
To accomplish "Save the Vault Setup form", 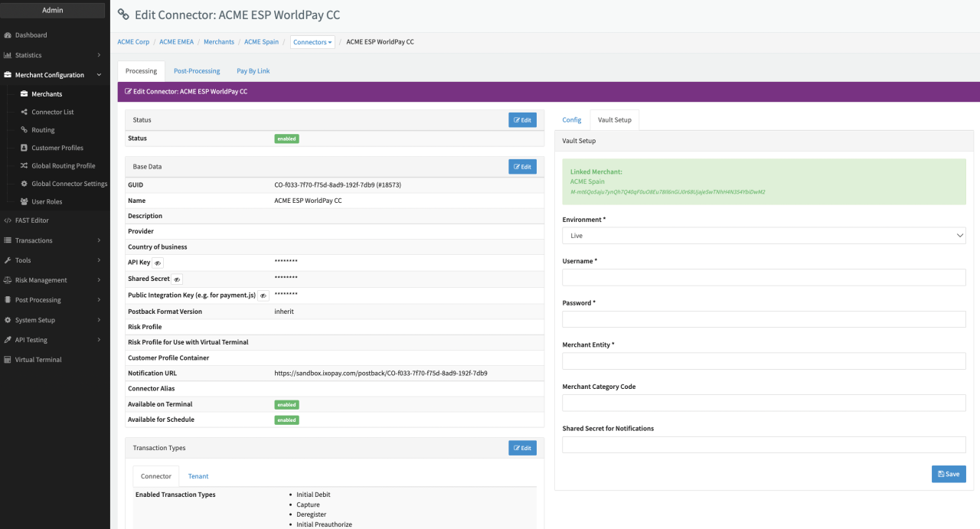I will pos(948,474).
